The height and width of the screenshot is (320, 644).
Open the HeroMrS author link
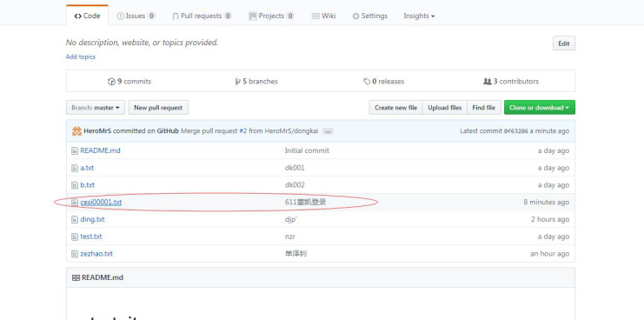97,131
